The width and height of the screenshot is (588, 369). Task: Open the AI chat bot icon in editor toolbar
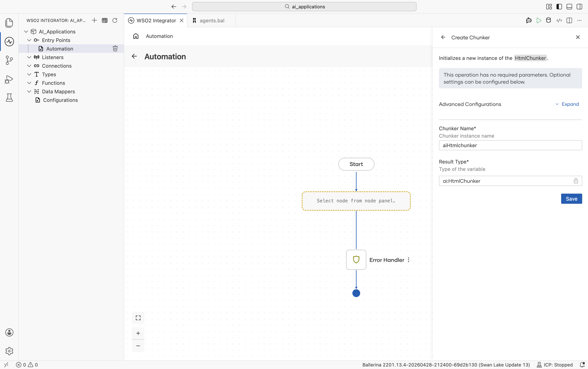[529, 20]
